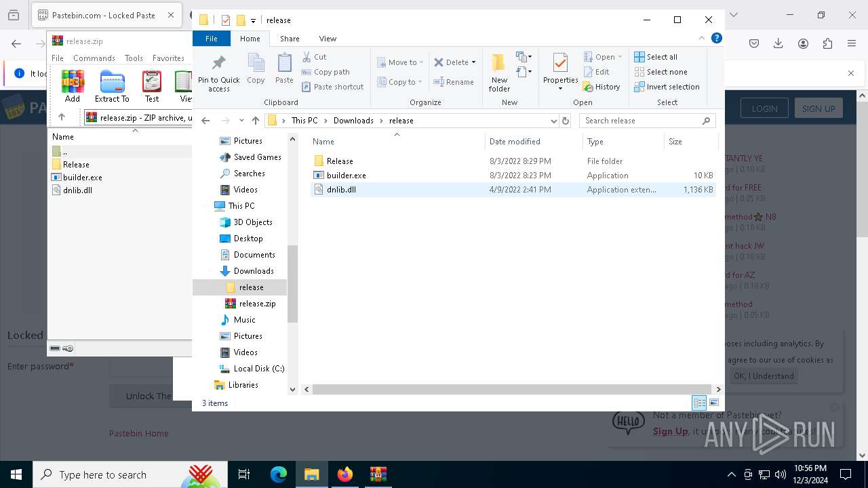Click the Copy ribbon icon
Image resolution: width=868 pixels, height=488 pixels.
pyautogui.click(x=256, y=69)
